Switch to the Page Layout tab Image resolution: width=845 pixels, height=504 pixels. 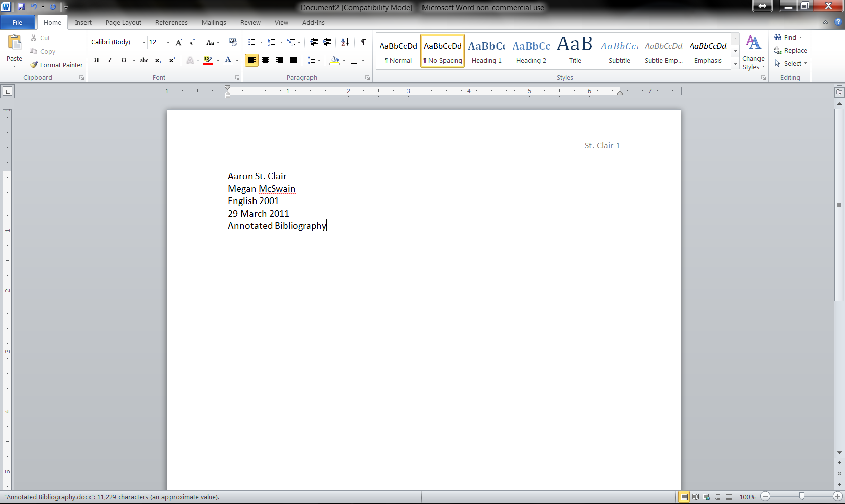point(123,22)
